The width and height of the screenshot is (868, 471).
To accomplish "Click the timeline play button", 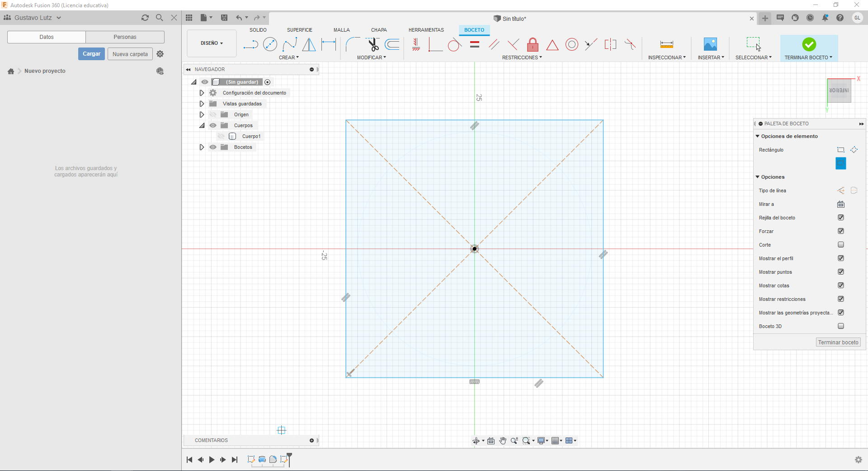I will point(212,460).
